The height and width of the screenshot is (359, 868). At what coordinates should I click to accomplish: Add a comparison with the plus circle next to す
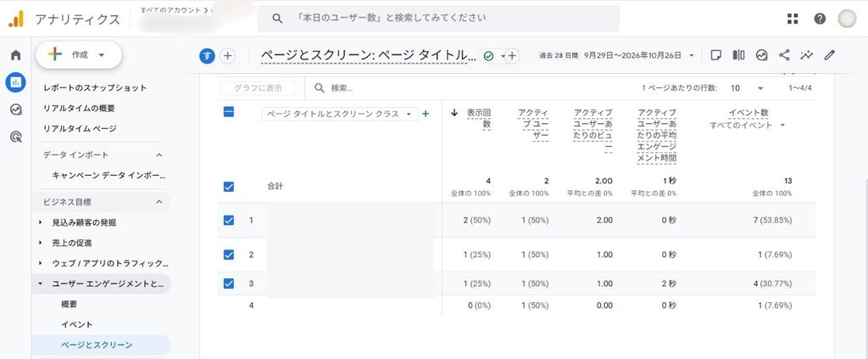click(x=227, y=55)
